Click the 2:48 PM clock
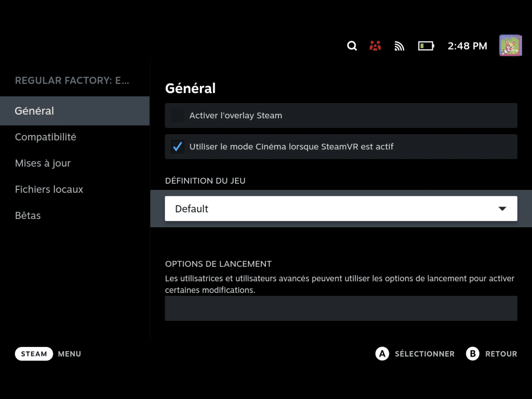Image resolution: width=532 pixels, height=399 pixels. pos(467,46)
